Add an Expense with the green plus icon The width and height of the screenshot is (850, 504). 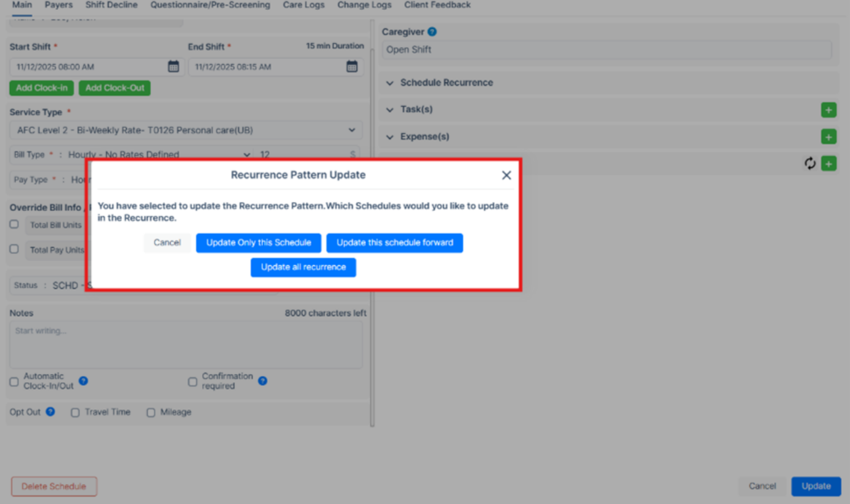tap(828, 136)
